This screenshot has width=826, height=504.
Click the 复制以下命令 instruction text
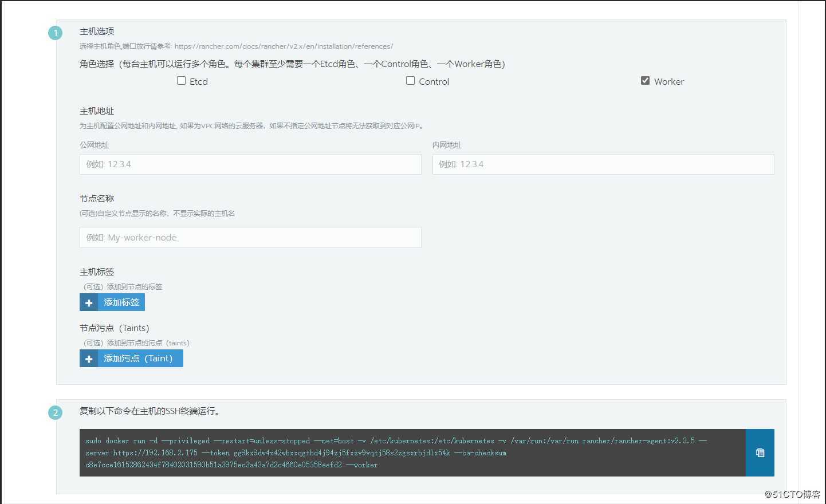pos(150,411)
